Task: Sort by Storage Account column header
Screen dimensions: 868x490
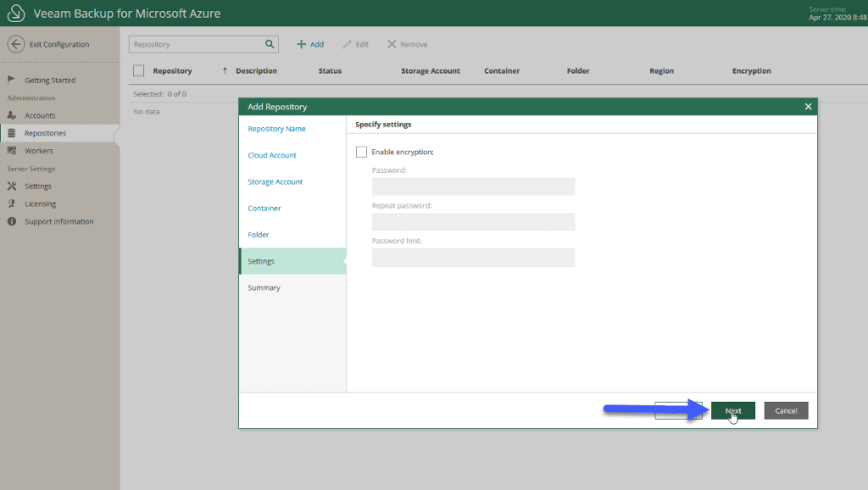Action: [431, 71]
